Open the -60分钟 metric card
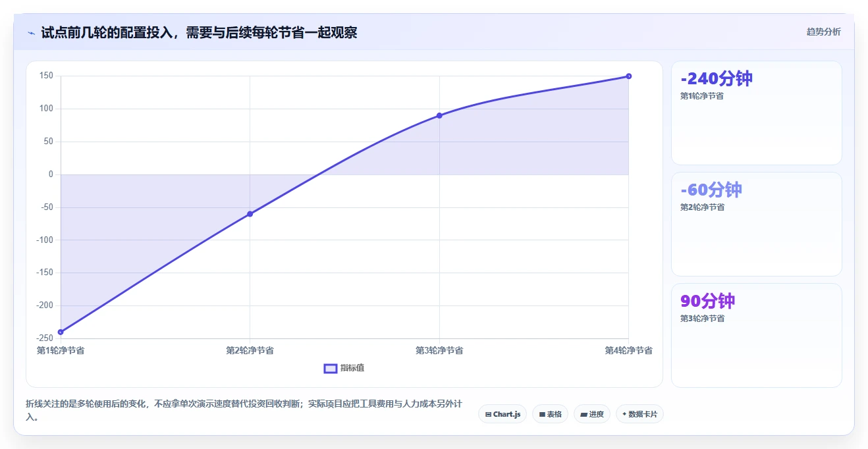 (756, 224)
